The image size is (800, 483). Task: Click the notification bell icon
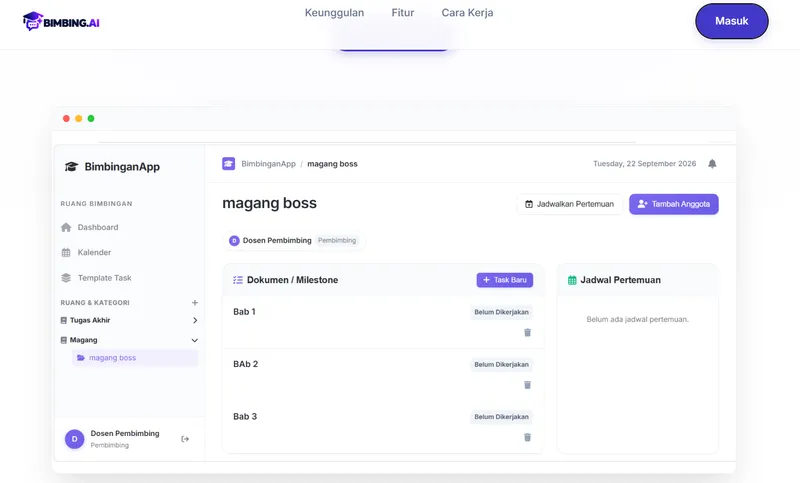pos(712,164)
